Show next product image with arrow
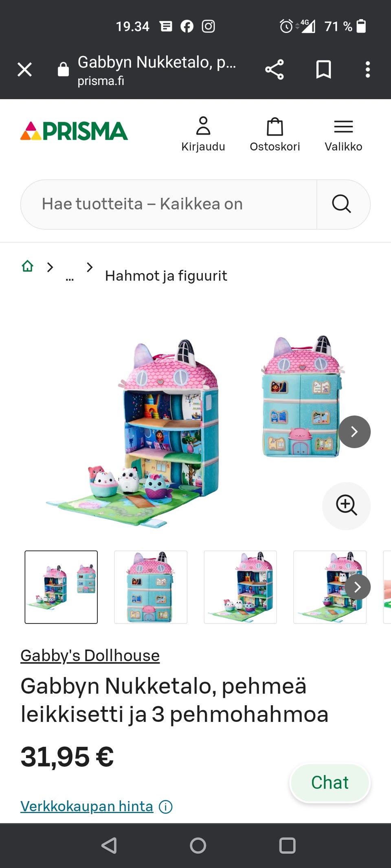The image size is (391, 868). [x=354, y=432]
